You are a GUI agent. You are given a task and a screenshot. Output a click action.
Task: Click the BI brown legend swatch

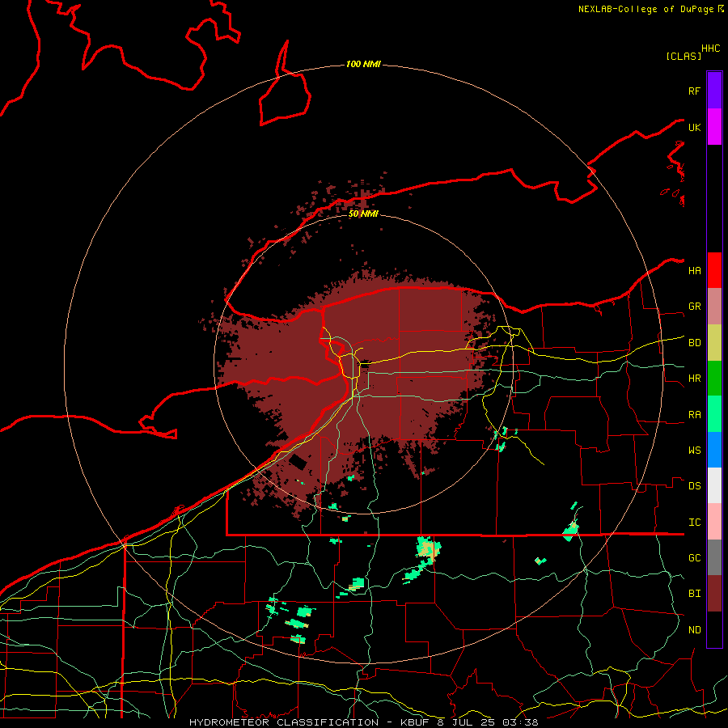coord(714,594)
